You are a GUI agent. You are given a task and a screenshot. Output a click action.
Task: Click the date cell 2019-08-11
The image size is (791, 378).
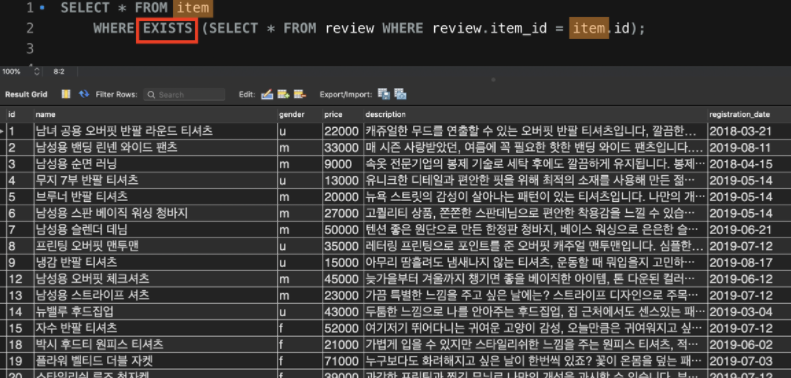pos(749,147)
